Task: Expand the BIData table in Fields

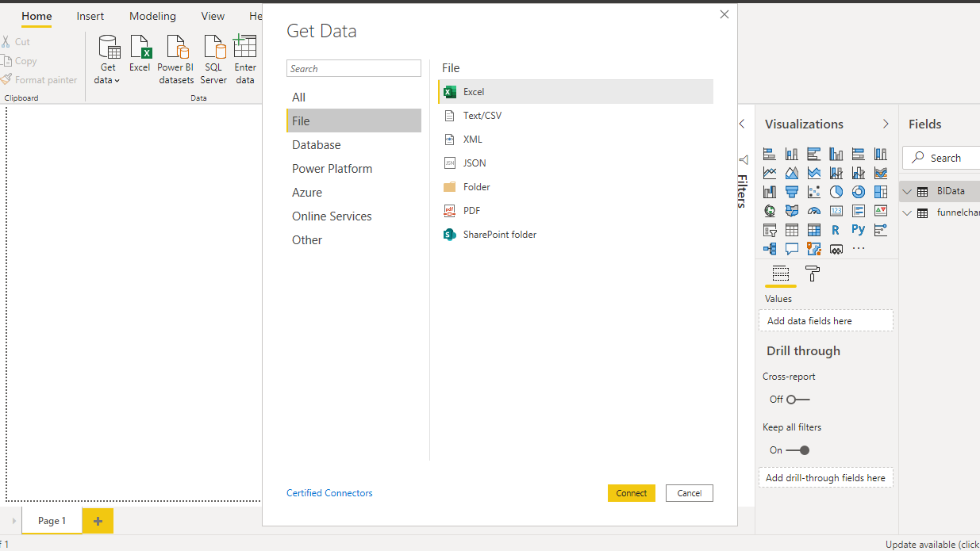Action: click(x=907, y=191)
